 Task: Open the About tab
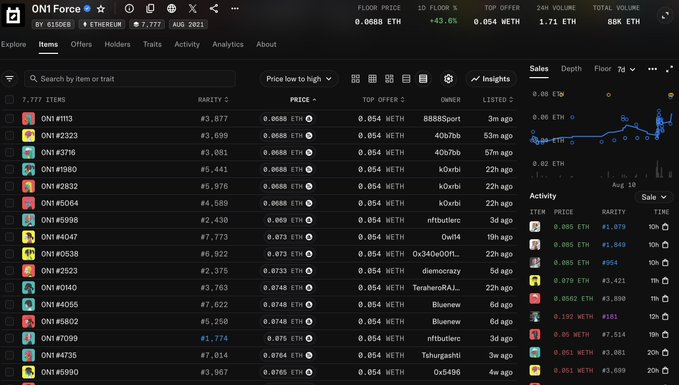point(266,44)
